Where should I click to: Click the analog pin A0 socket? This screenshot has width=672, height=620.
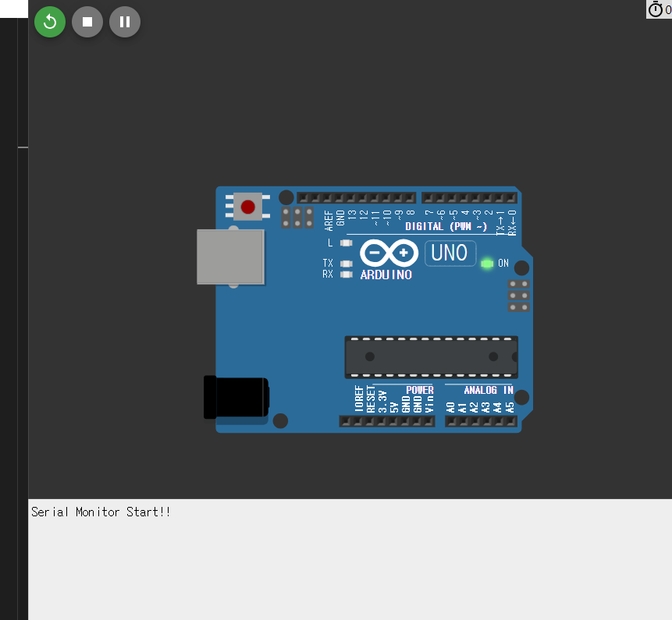452,422
